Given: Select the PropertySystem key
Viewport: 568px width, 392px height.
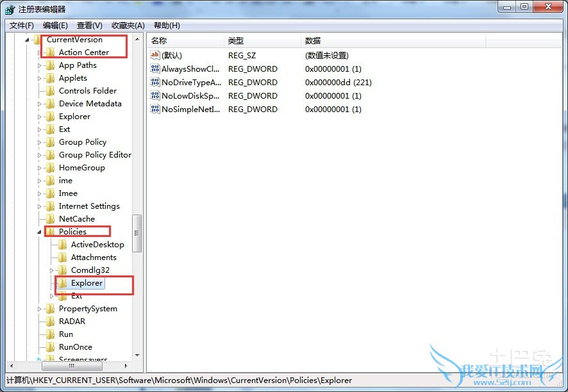Looking at the screenshot, I should coord(88,309).
